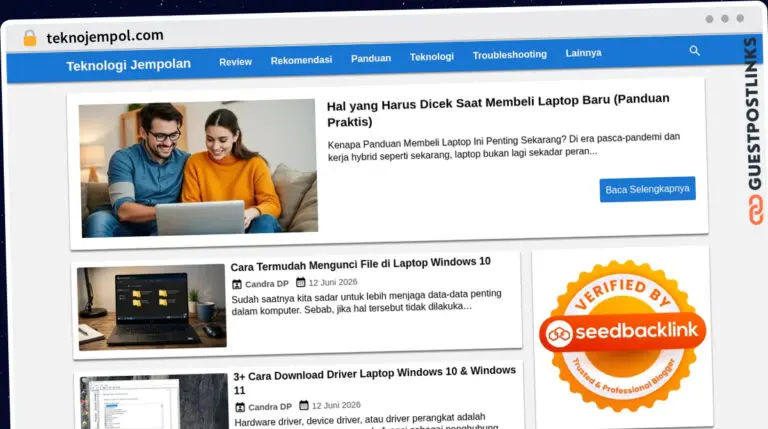Image resolution: width=768 pixels, height=429 pixels.
Task: Expand the Lainnya menu
Action: 583,53
